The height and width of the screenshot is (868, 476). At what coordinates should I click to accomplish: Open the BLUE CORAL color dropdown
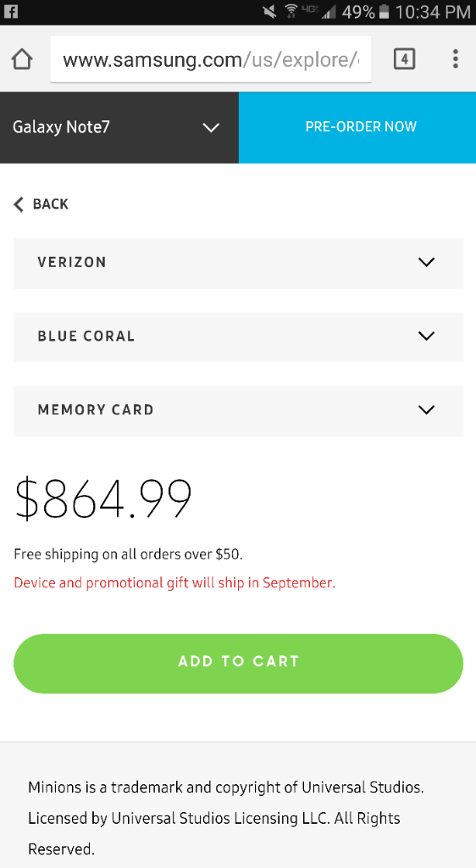238,337
